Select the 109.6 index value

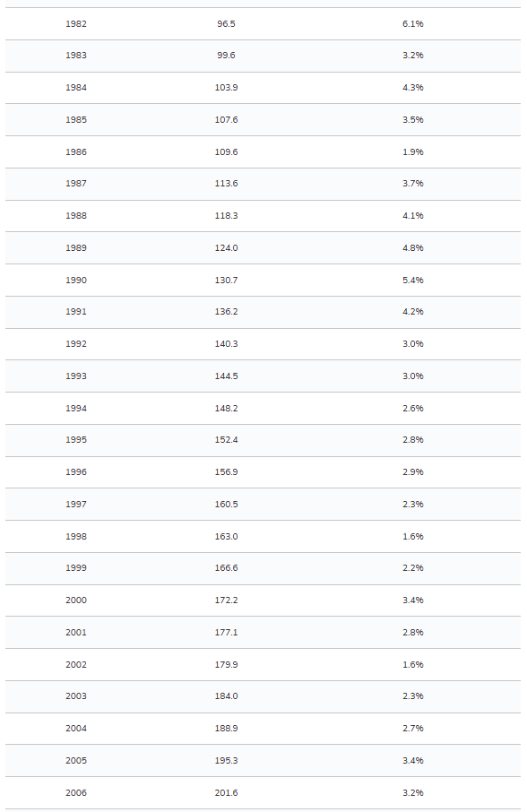tap(226, 151)
